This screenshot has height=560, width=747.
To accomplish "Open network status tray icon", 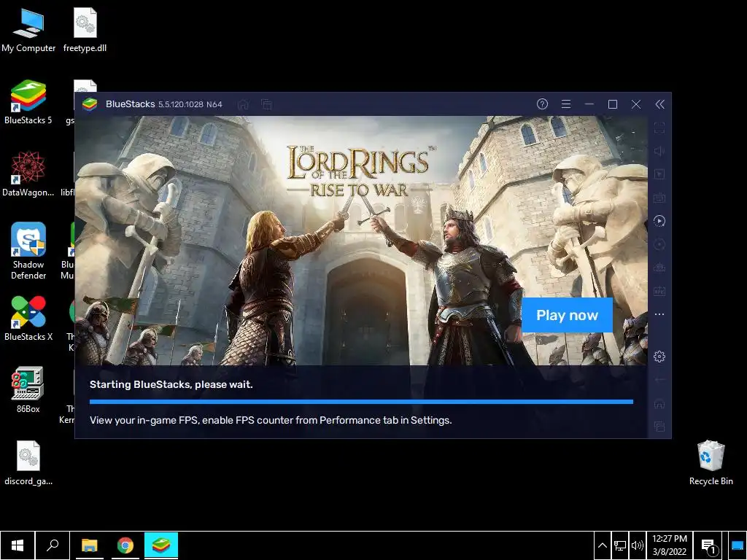I will 620,545.
